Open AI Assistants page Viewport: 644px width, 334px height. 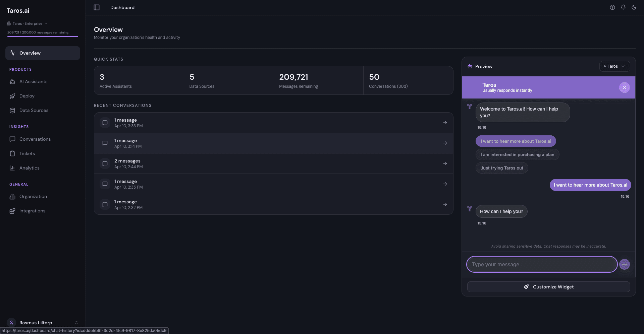pyautogui.click(x=43, y=82)
